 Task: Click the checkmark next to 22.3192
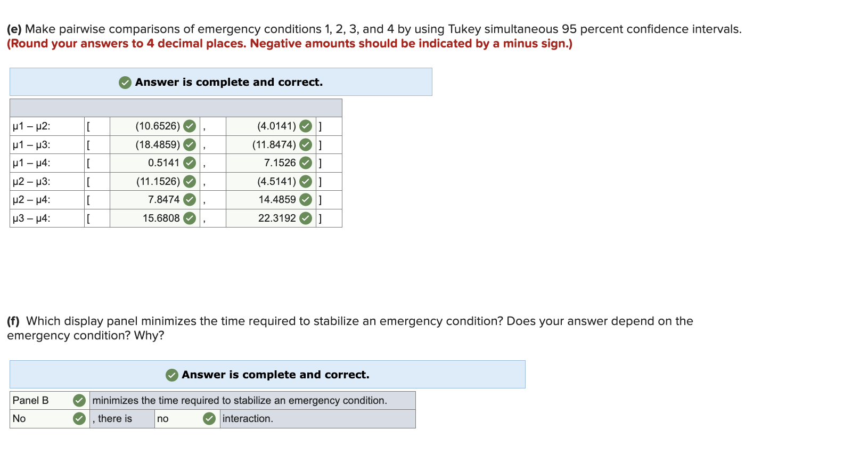(306, 218)
